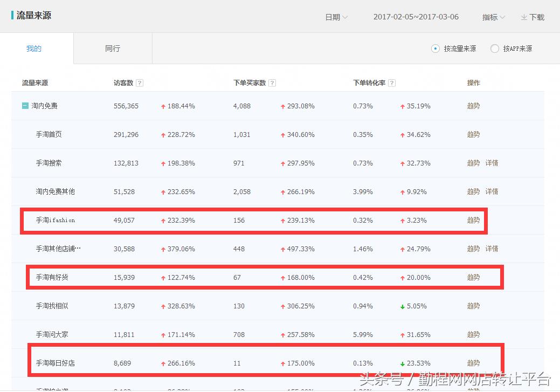Open 趋势 for the 手淘其他店铺 row
The height and width of the screenshot is (392, 560).
473,249
